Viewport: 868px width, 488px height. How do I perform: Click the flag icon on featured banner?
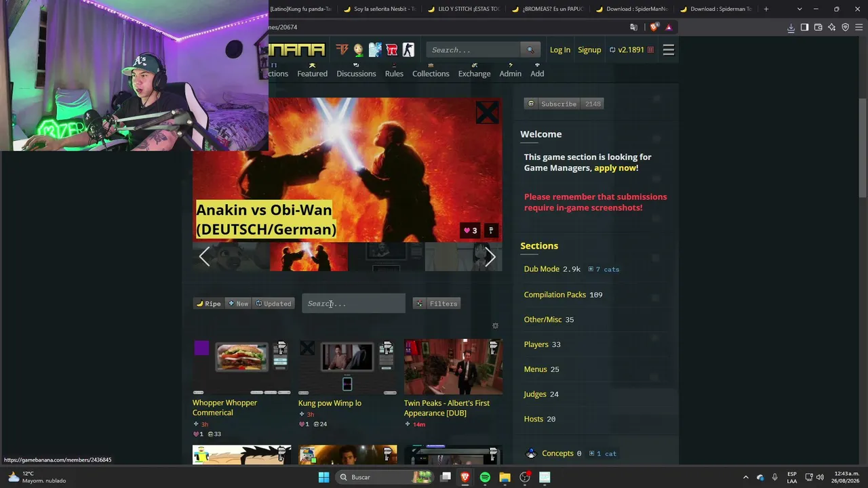click(x=492, y=230)
